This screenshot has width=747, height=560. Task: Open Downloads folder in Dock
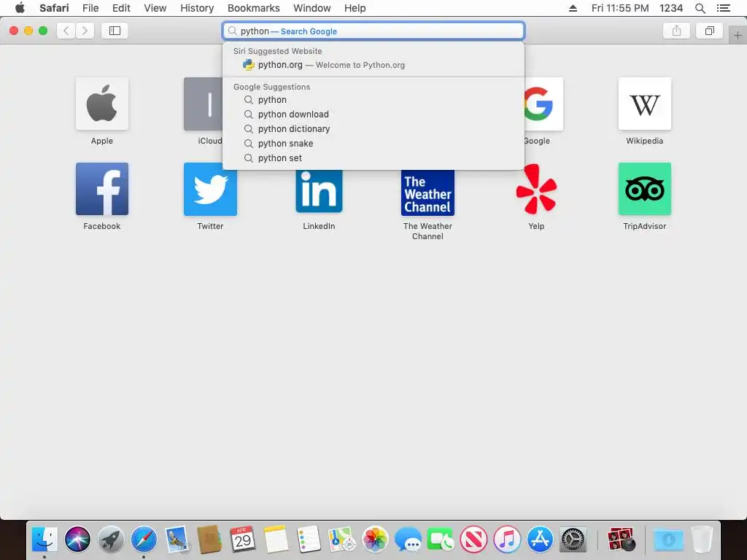click(x=668, y=540)
